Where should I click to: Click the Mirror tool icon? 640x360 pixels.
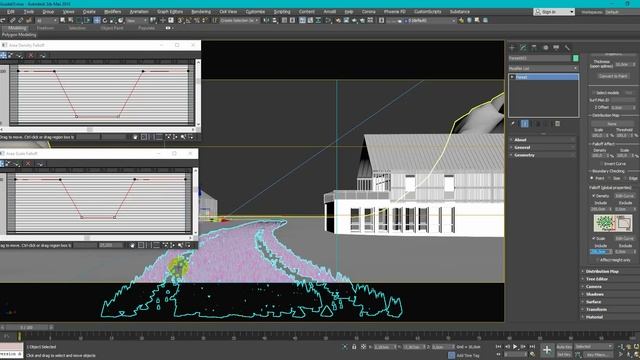pyautogui.click(x=266, y=20)
